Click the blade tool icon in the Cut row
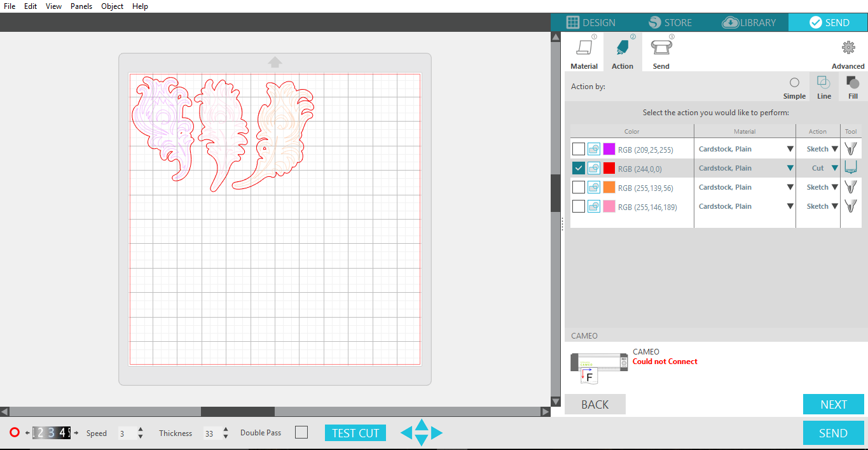868x450 pixels. tap(851, 167)
